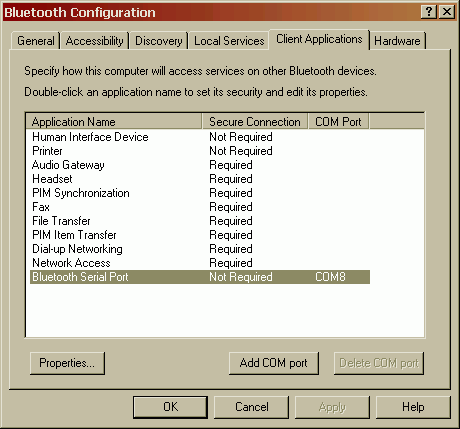Confirm with the OK button
The width and height of the screenshot is (460, 429).
click(x=170, y=407)
